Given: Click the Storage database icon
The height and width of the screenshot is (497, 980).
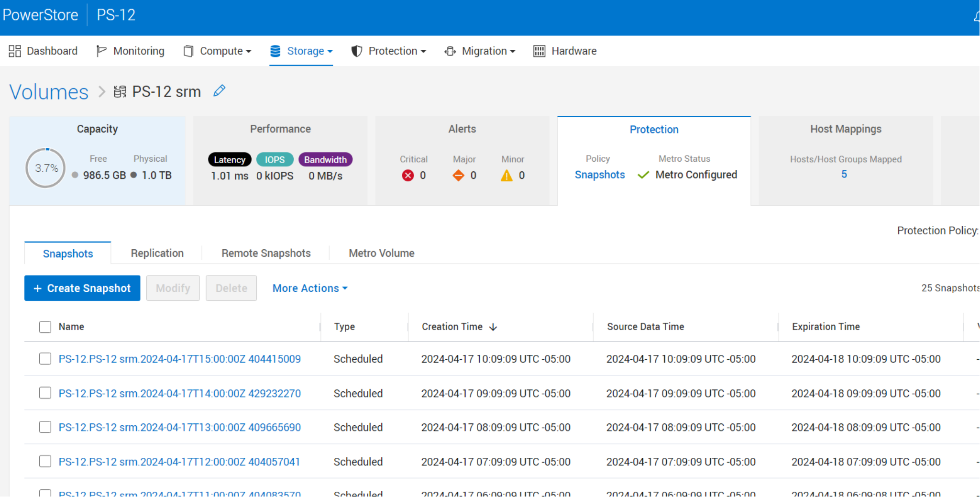Looking at the screenshot, I should pyautogui.click(x=275, y=51).
